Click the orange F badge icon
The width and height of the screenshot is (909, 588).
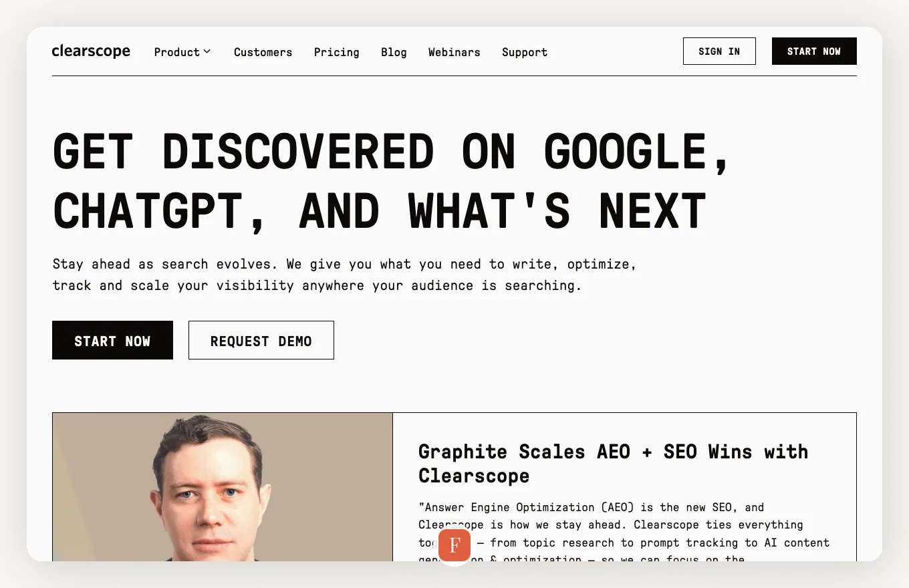pyautogui.click(x=454, y=545)
